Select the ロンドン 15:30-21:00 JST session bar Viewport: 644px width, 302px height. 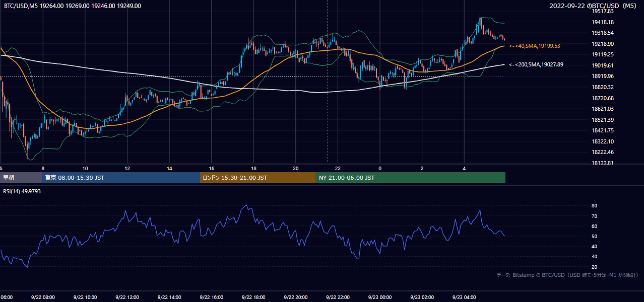tap(258, 178)
